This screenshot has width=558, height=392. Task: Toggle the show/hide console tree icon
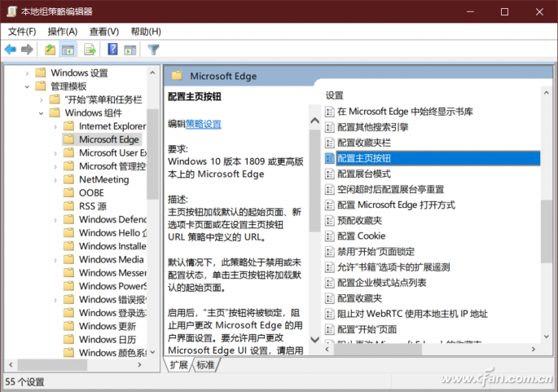pyautogui.click(x=68, y=49)
